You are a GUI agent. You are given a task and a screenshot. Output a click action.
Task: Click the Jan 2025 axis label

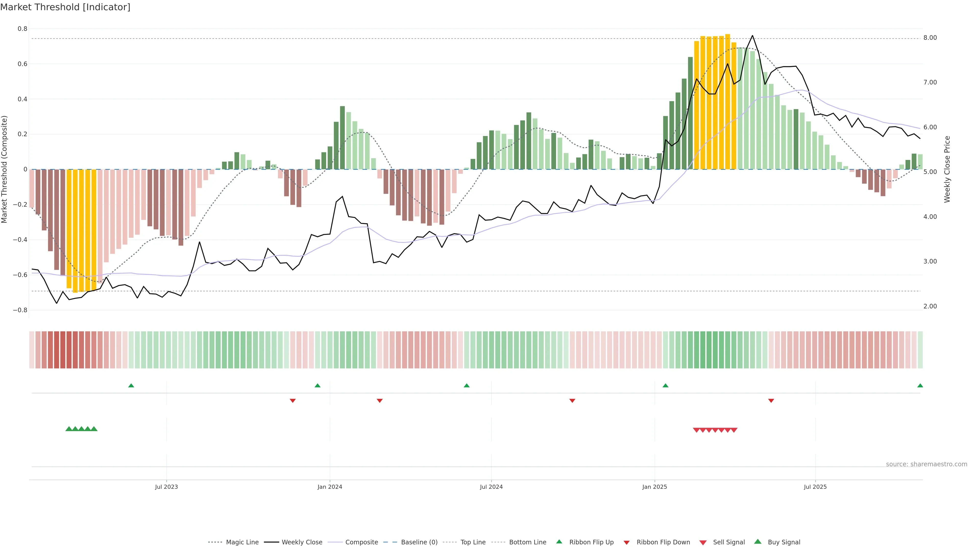click(x=654, y=487)
